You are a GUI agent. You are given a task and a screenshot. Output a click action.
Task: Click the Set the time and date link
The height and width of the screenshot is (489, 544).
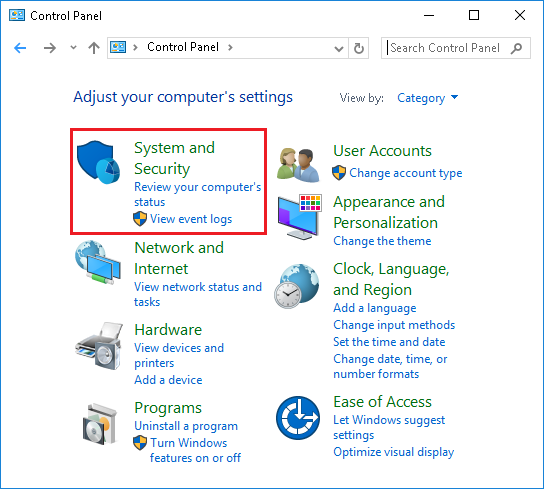coord(389,342)
